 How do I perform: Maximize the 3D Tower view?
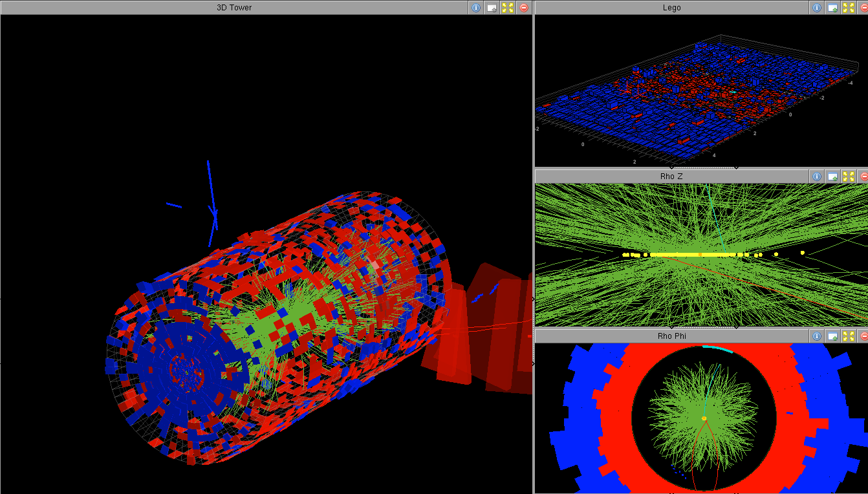click(x=508, y=8)
